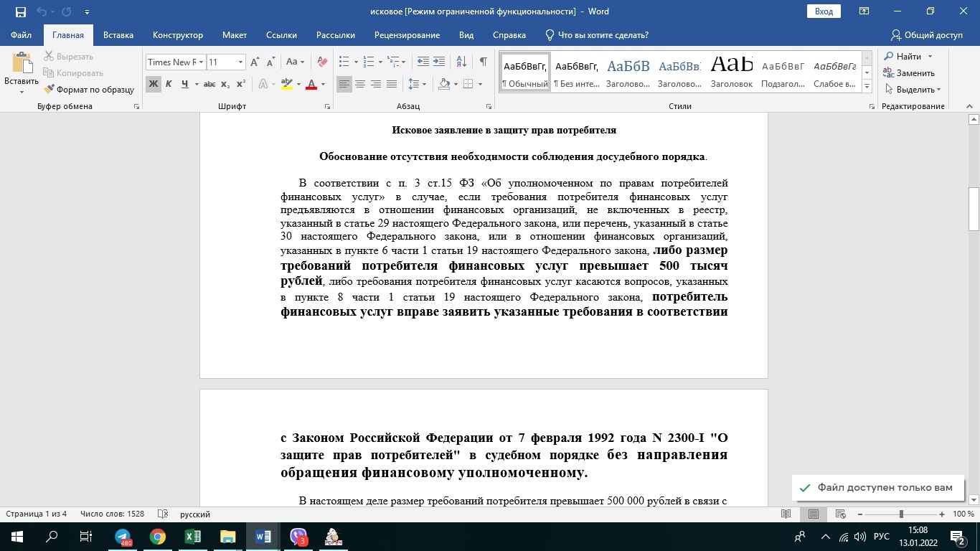Screen dimensions: 980x551
Task: Toggle italic formatting (К)
Action: [169, 85]
